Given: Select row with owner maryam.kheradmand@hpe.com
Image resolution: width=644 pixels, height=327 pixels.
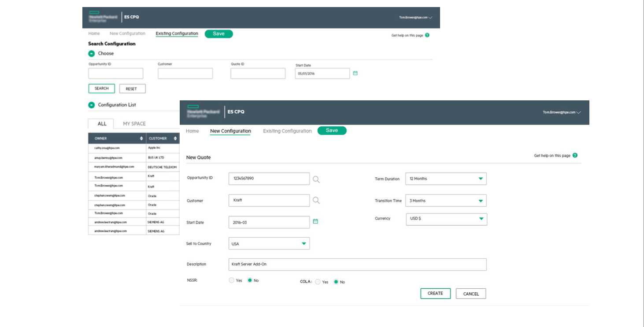Looking at the screenshot, I should 134,167.
